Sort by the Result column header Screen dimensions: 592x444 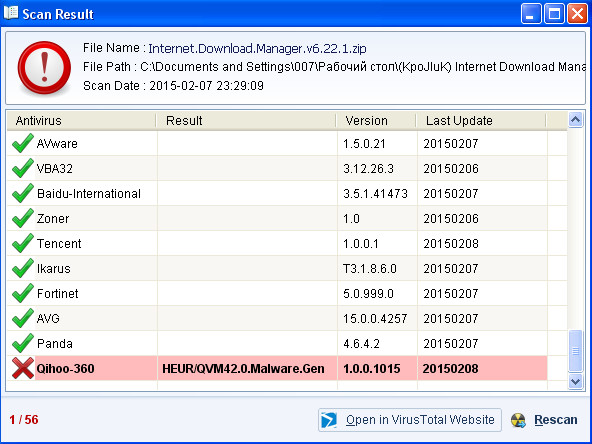click(246, 121)
